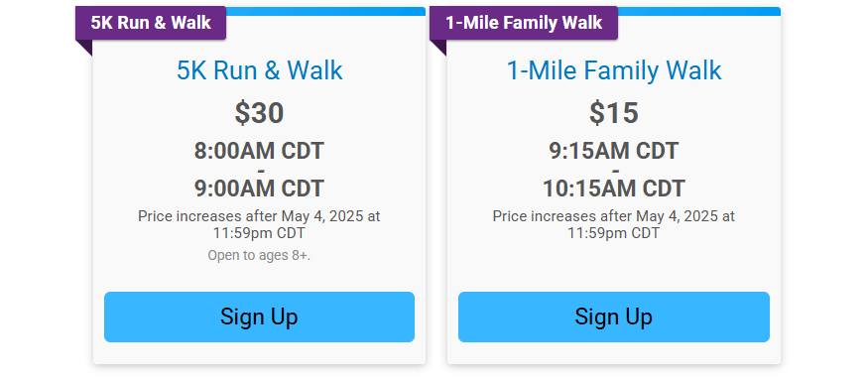868x380 pixels.
Task: Open the blue 1-Mile Family Walk title link
Action: (614, 70)
